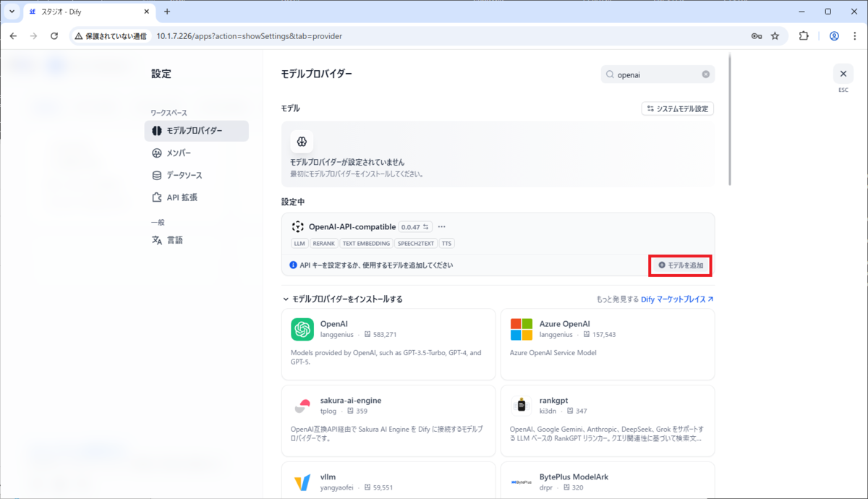Click the vllm card title
Image resolution: width=868 pixels, height=499 pixels.
[328, 477]
